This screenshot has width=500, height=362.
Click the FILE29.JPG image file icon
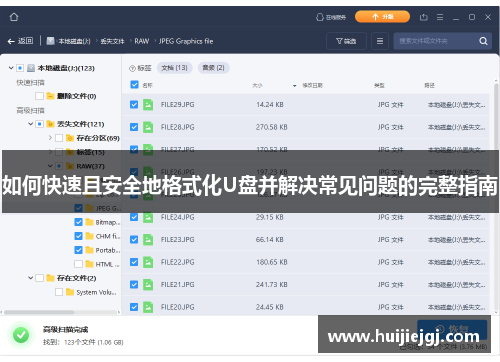pos(148,105)
